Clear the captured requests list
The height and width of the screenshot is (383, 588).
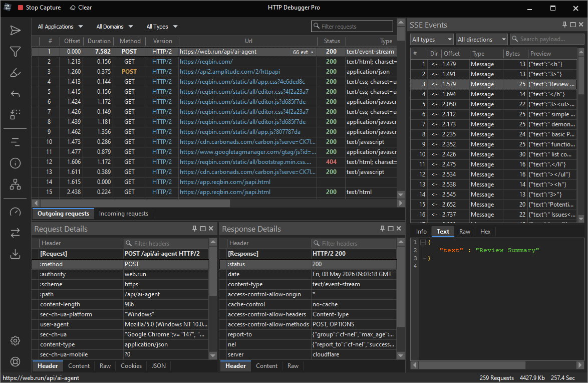[x=81, y=8]
